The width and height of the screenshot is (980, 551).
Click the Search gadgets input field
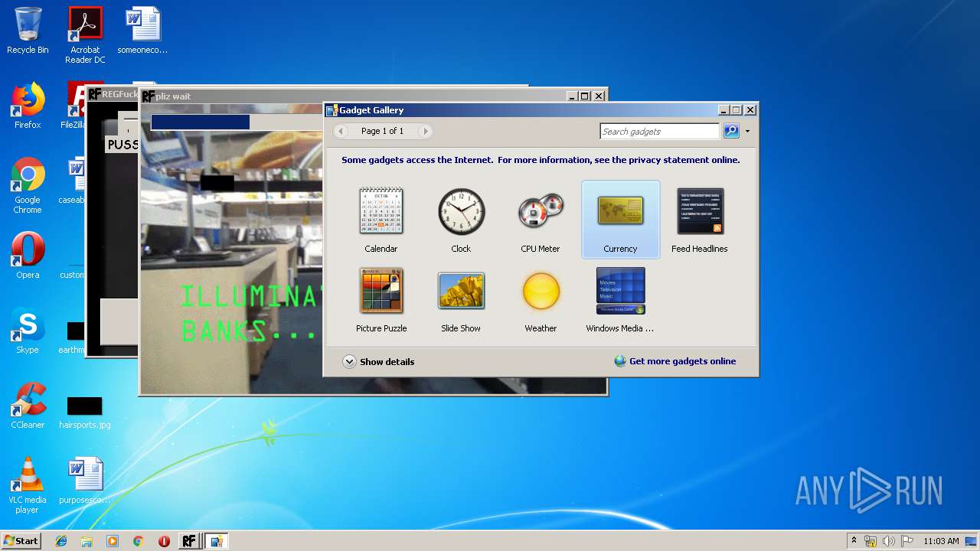(x=660, y=132)
